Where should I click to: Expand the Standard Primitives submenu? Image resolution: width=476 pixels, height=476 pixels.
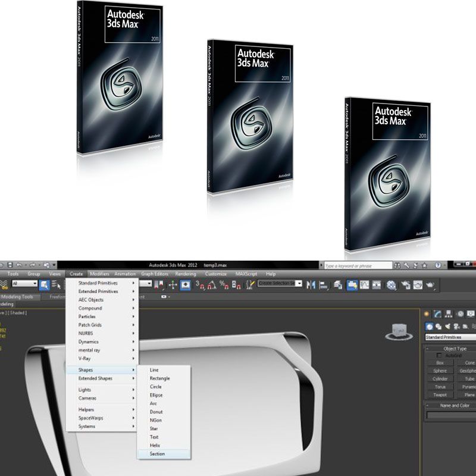pos(102,283)
